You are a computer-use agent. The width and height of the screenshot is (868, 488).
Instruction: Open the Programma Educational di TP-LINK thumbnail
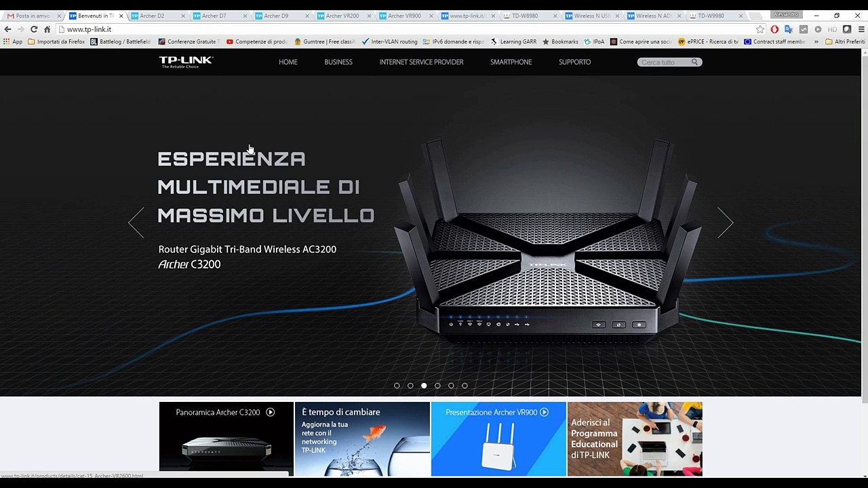coord(635,439)
